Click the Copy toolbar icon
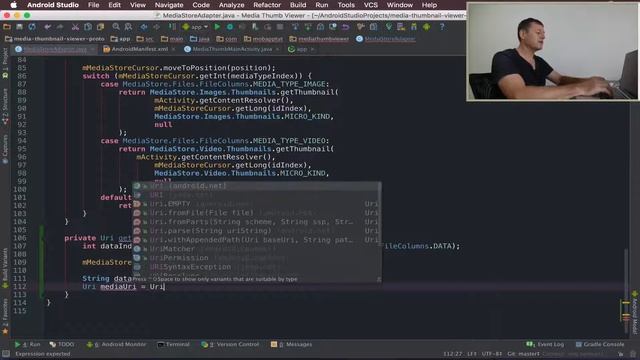This screenshot has height=360, width=640. pyautogui.click(x=88, y=27)
